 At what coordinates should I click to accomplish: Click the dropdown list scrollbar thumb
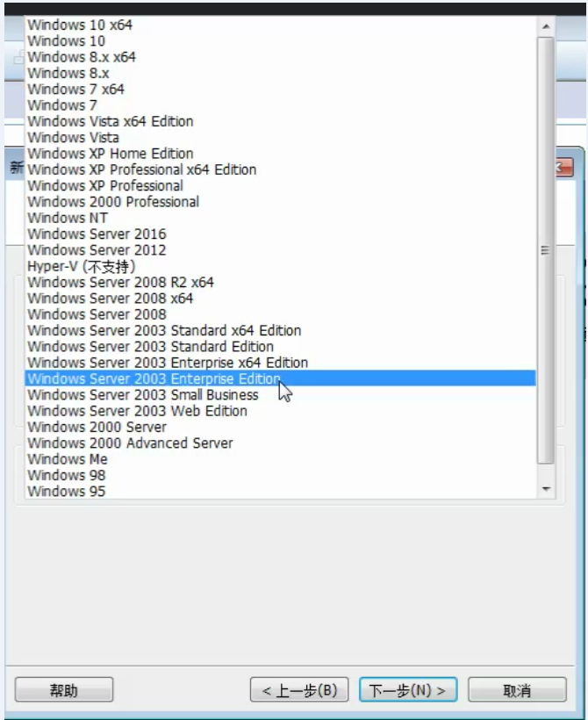click(x=546, y=251)
